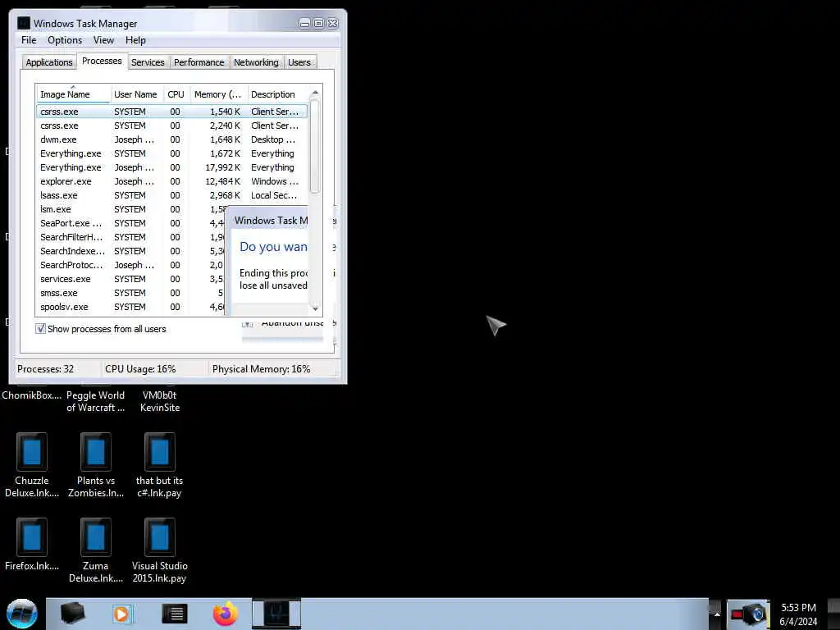Image resolution: width=840 pixels, height=630 pixels.
Task: Launch the media player taskbar icon
Action: click(121, 614)
